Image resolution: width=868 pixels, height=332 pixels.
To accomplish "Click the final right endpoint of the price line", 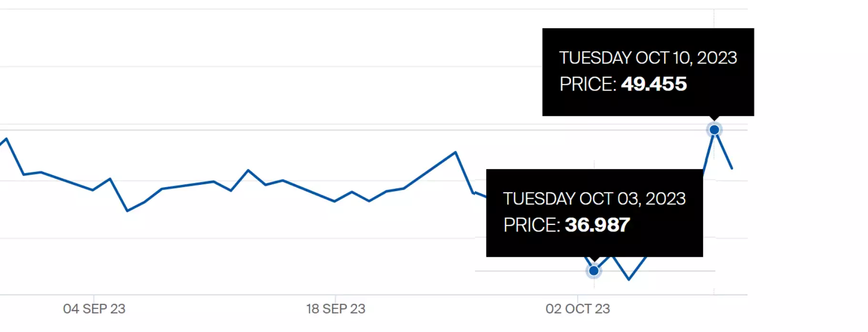I will pyautogui.click(x=732, y=168).
